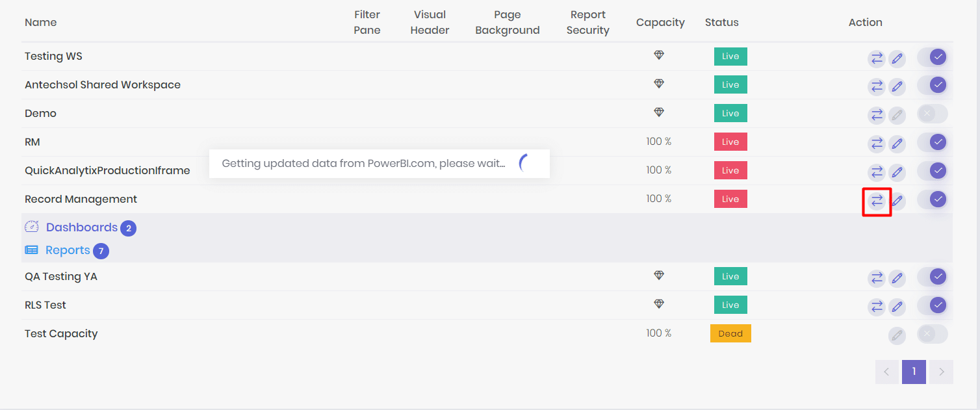Open the Dashboards link showing 2 items
The image size is (980, 410).
[x=82, y=227]
